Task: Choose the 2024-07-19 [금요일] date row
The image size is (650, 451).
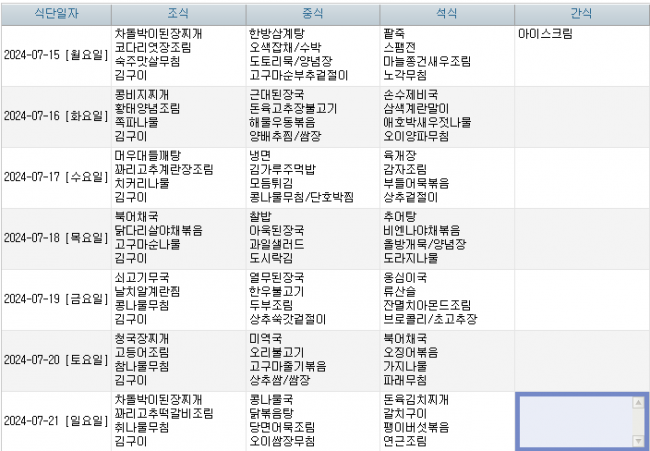Action: 55,299
